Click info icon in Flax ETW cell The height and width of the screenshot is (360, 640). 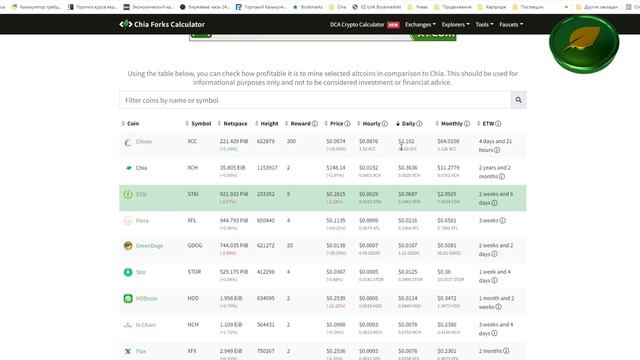click(x=506, y=351)
